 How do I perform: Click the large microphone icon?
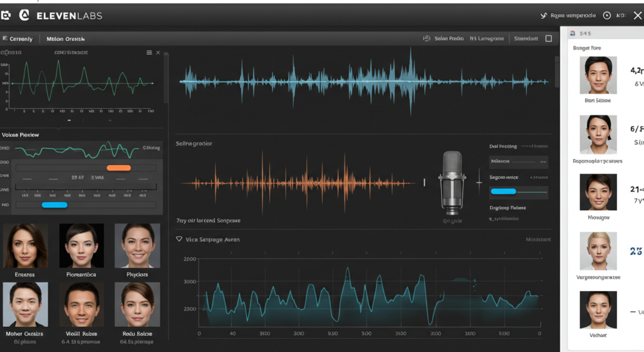pos(452,183)
